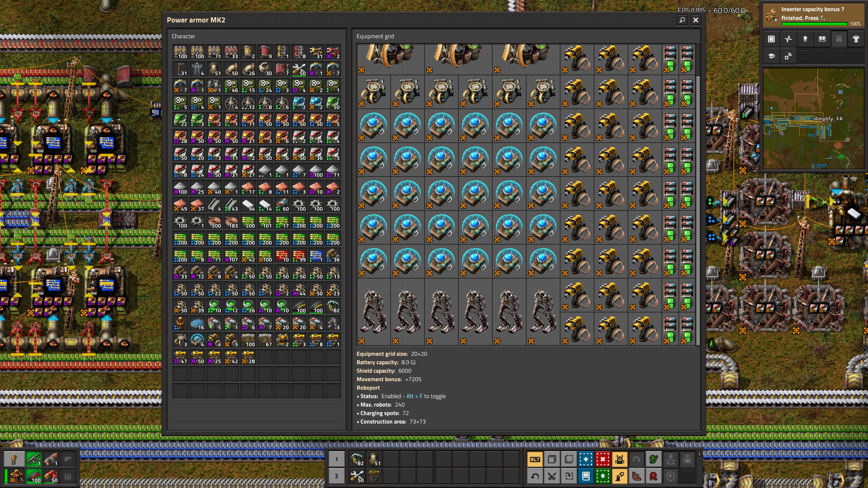
Task: Select the red deconstruction planner tool
Action: point(603,460)
